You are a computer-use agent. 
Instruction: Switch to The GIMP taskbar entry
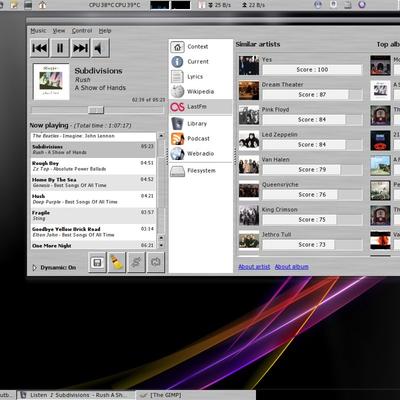[x=195, y=395]
